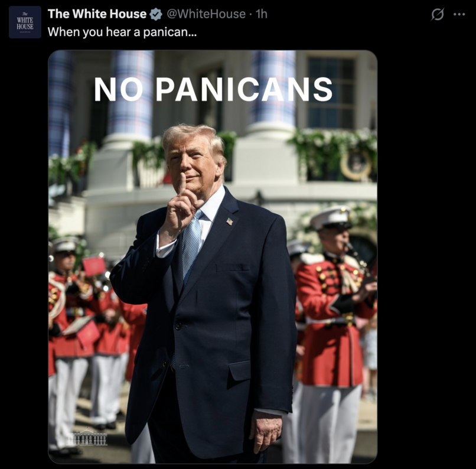Click the White House watermark logo in photo
Screen dimensions: 476x469
point(87,438)
